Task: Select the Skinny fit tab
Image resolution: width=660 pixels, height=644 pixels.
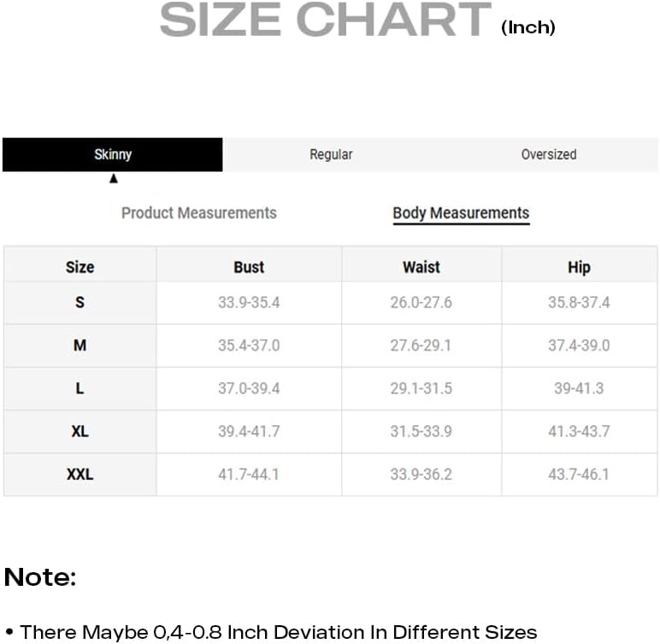Action: [113, 155]
